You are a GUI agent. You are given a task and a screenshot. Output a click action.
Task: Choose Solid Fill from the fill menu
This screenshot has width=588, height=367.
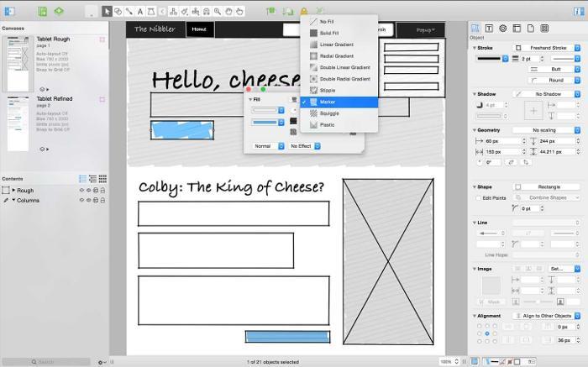(x=339, y=33)
